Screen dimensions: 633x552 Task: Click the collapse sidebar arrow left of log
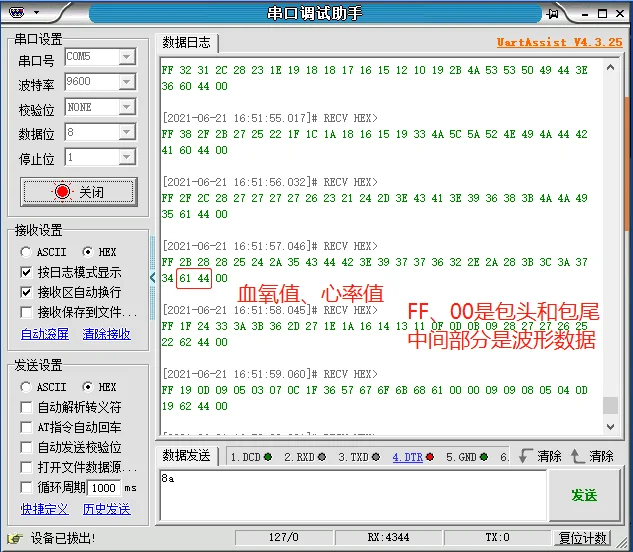[x=154, y=276]
